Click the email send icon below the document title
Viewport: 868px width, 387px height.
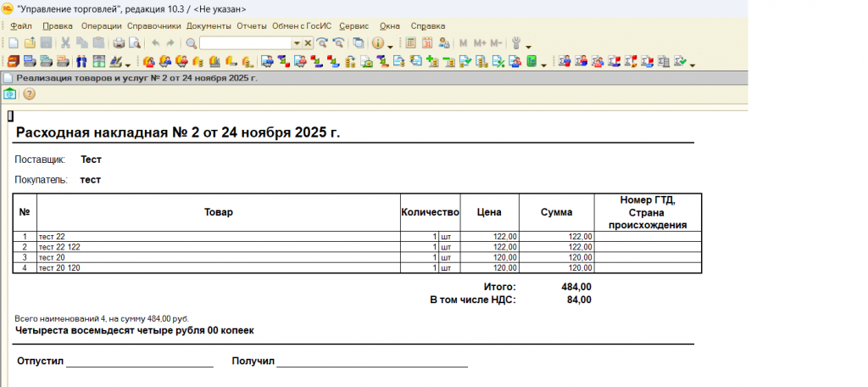9,94
